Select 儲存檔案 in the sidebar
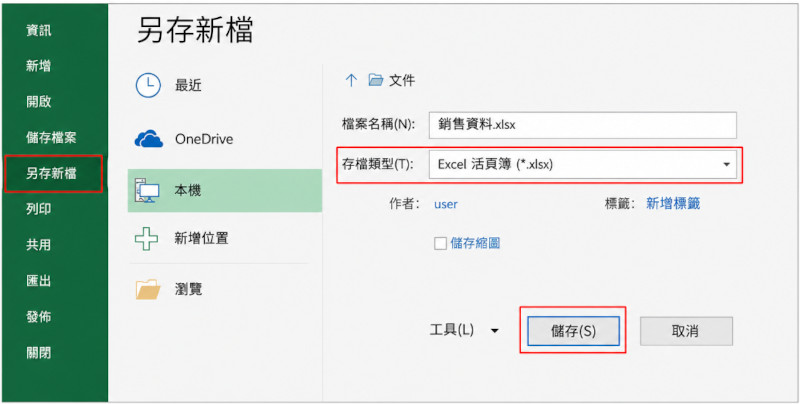 51,137
